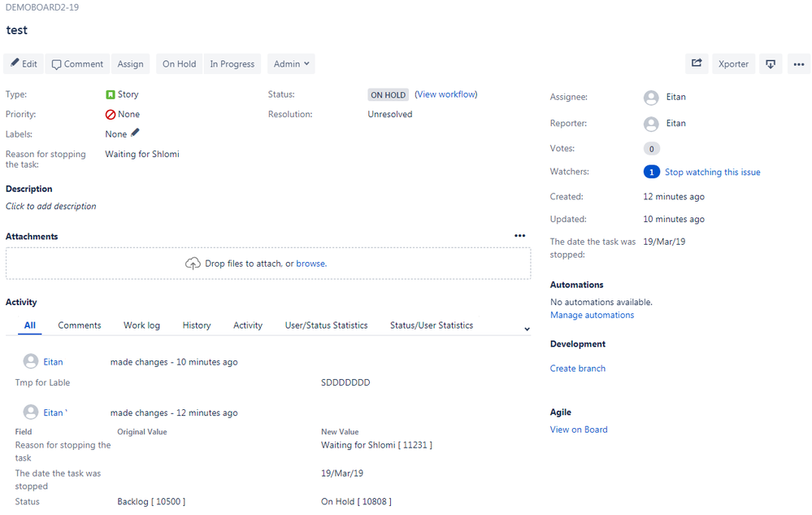Click the On Hold [ 10808 ] new value
Image resolution: width=812 pixels, height=515 pixels.
[x=356, y=501]
